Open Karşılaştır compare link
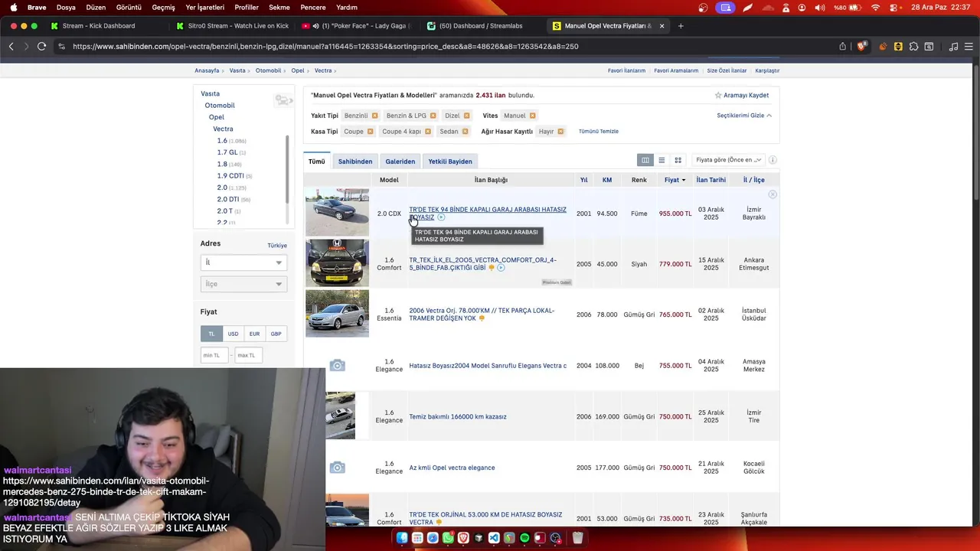This screenshot has width=980, height=551. coord(767,70)
